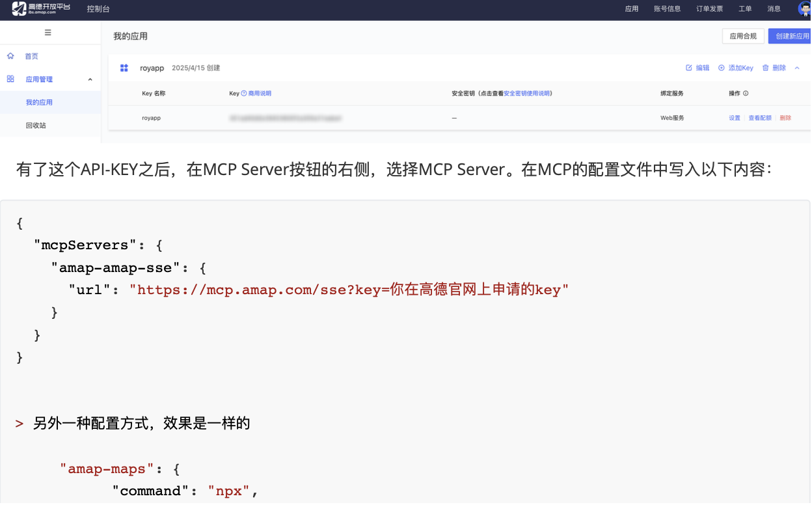Click the 高德开放平台 logo

click(x=42, y=8)
